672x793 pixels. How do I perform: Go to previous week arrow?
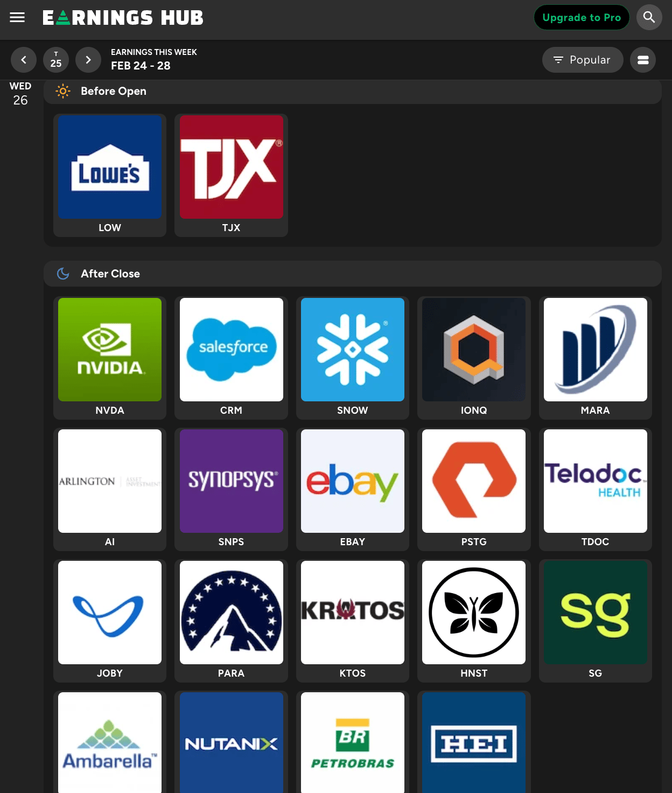[24, 60]
